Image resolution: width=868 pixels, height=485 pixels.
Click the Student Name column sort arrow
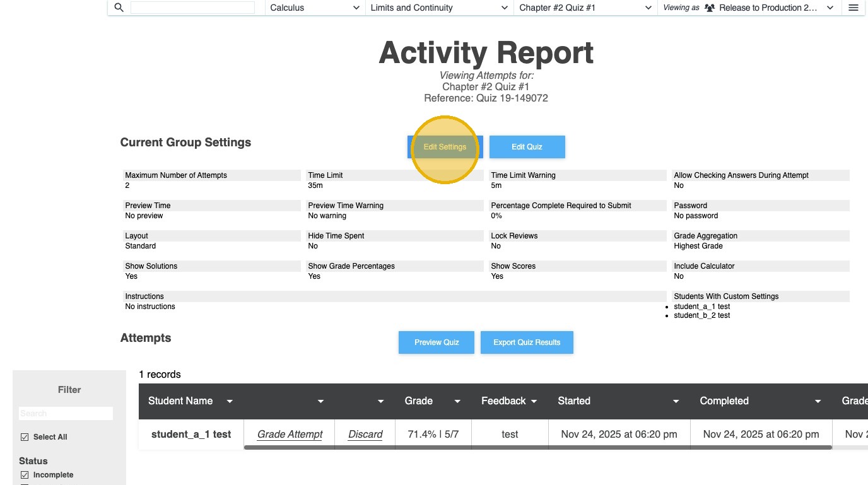[230, 401]
